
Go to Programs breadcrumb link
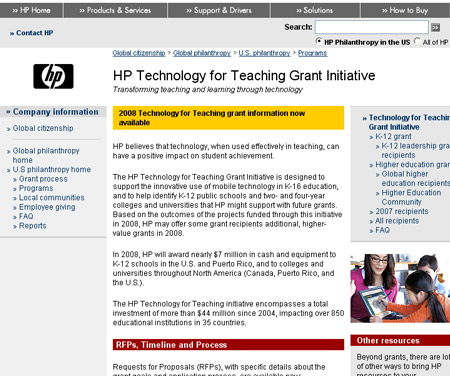tap(312, 53)
